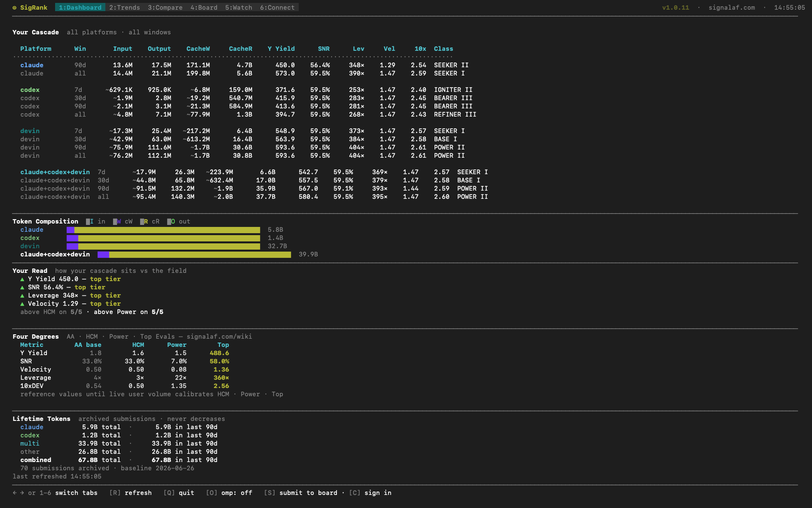Click the codex token composition bar

(163, 238)
